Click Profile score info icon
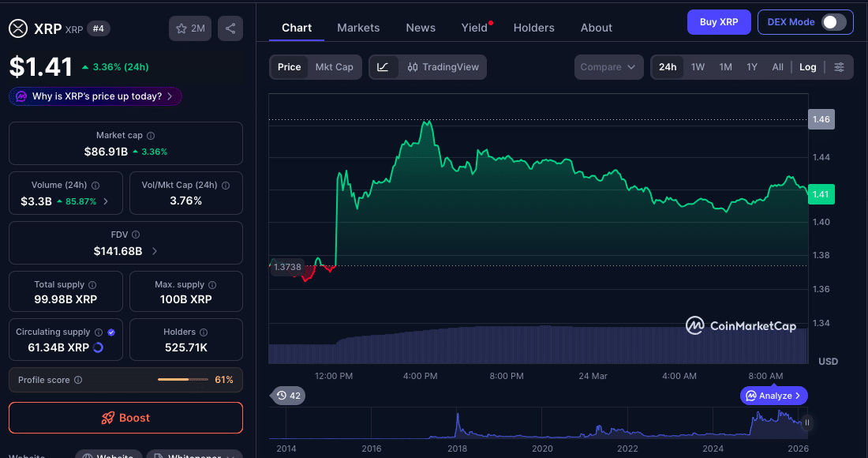 [78, 380]
